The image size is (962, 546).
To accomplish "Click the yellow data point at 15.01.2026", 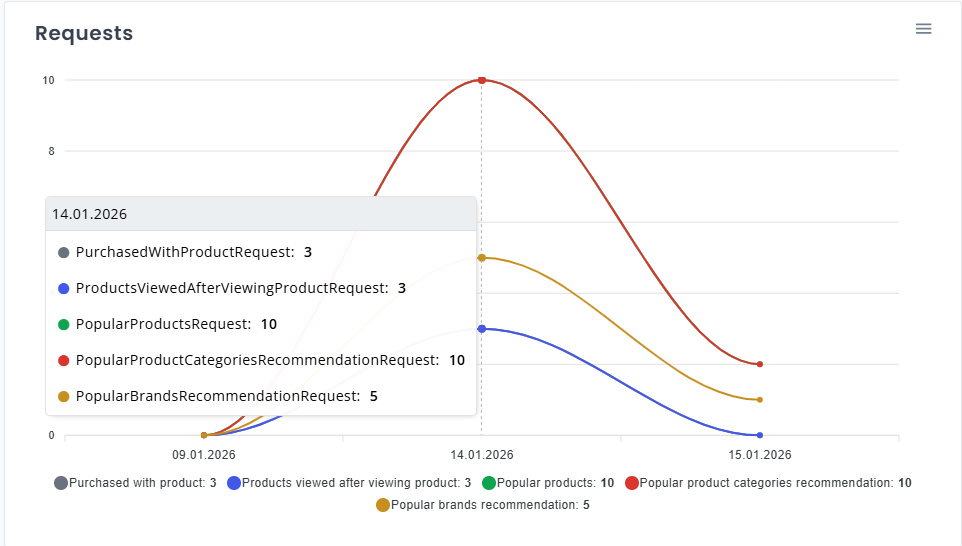I will [x=760, y=400].
